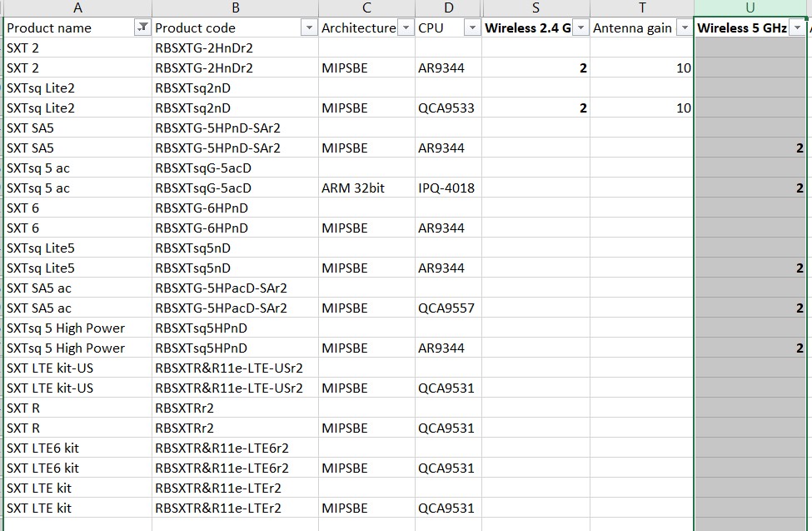Select column U header

(750, 8)
